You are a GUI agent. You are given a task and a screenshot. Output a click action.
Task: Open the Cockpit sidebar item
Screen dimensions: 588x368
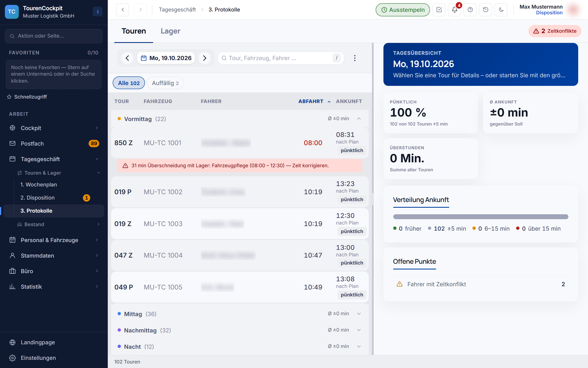(x=54, y=128)
